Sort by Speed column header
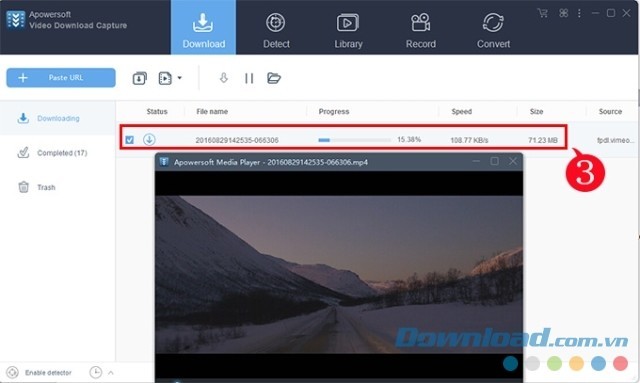Viewport: 640px width, 383px height. click(x=462, y=111)
